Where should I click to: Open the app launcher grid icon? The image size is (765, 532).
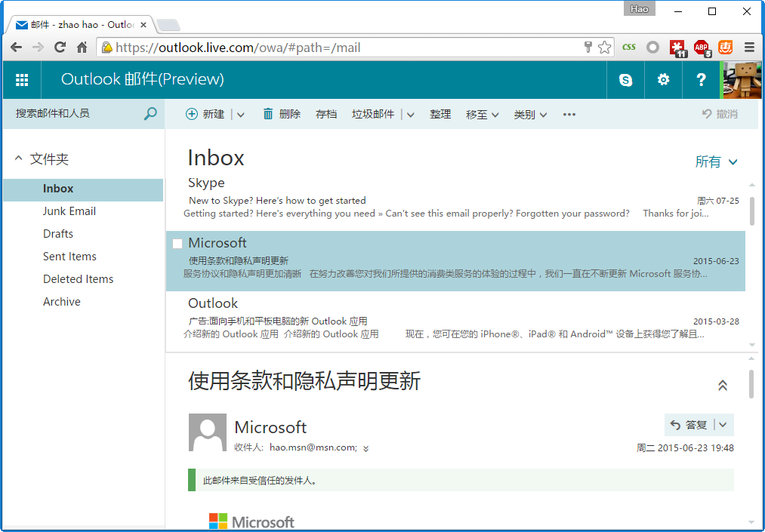(x=22, y=80)
